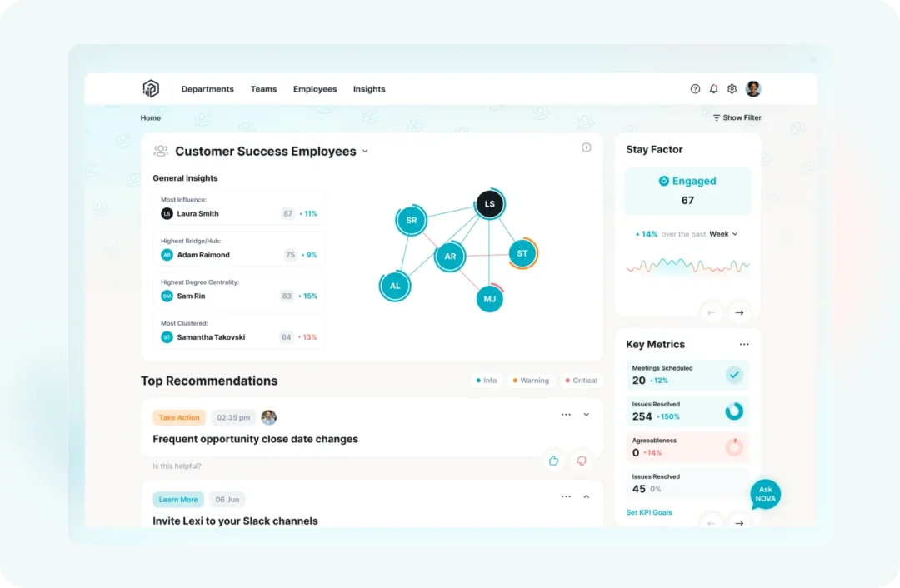Image resolution: width=900 pixels, height=588 pixels.
Task: Open the Departments menu
Action: (207, 89)
